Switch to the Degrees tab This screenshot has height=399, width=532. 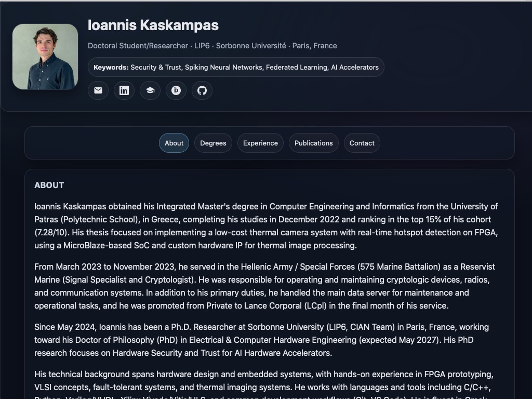click(x=213, y=143)
